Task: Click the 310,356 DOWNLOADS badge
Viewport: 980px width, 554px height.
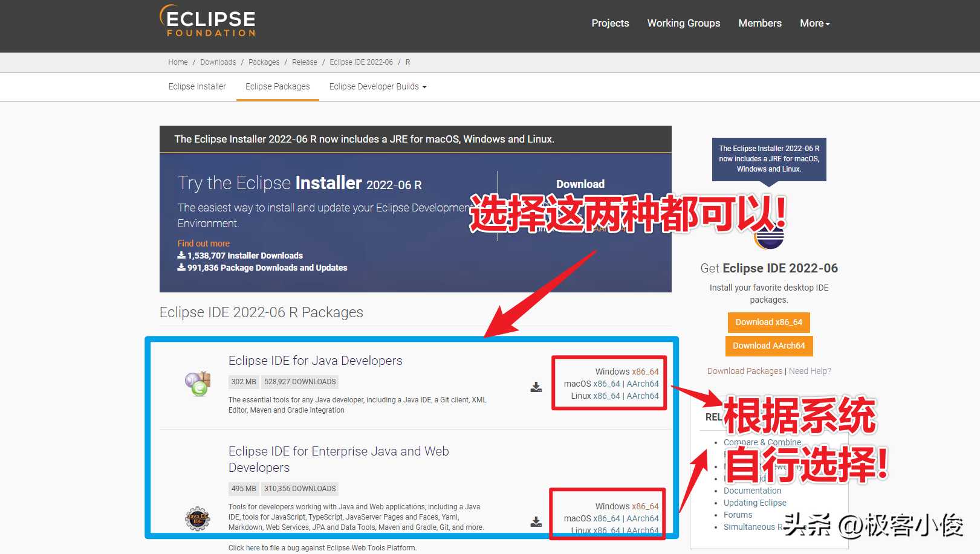Action: 300,489
